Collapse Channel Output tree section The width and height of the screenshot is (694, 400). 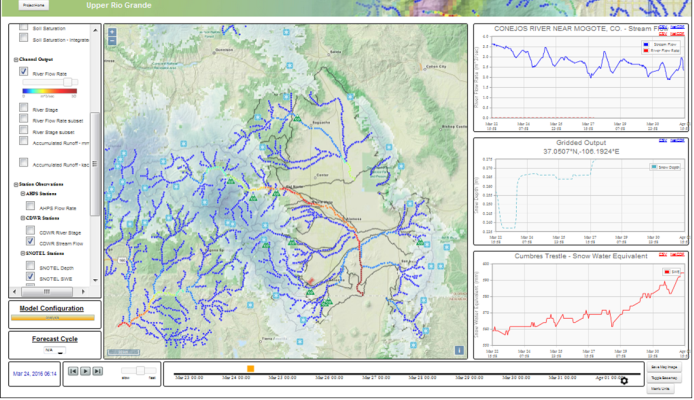[17, 60]
